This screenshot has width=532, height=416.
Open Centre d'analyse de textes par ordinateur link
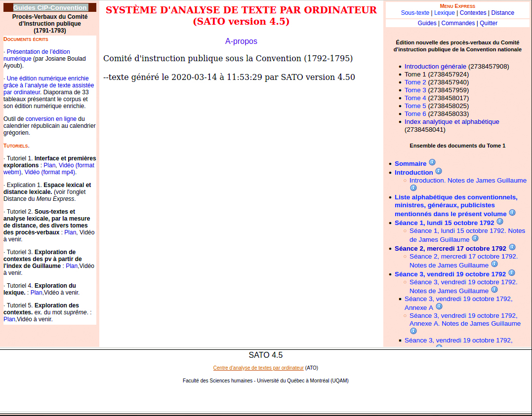[258, 368]
